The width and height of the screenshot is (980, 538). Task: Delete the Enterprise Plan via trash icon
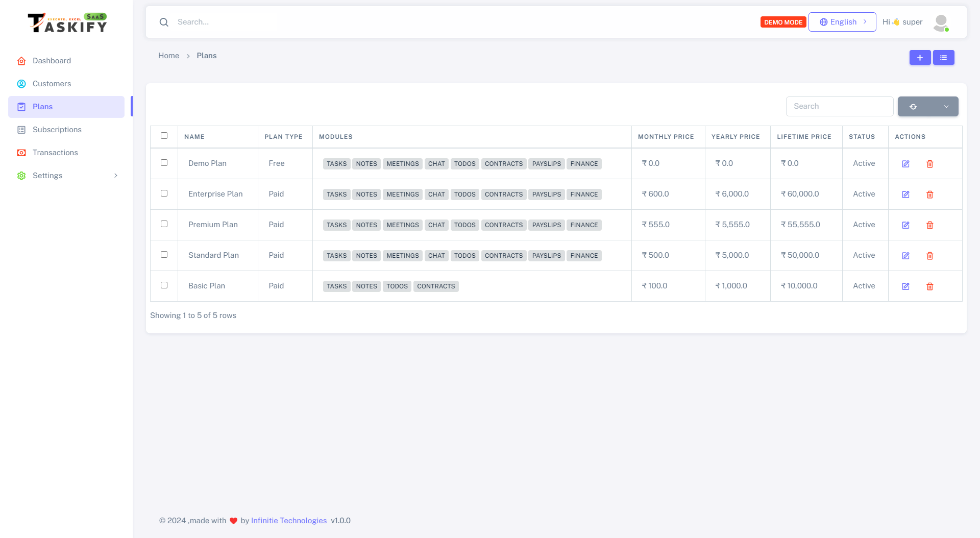pyautogui.click(x=929, y=194)
